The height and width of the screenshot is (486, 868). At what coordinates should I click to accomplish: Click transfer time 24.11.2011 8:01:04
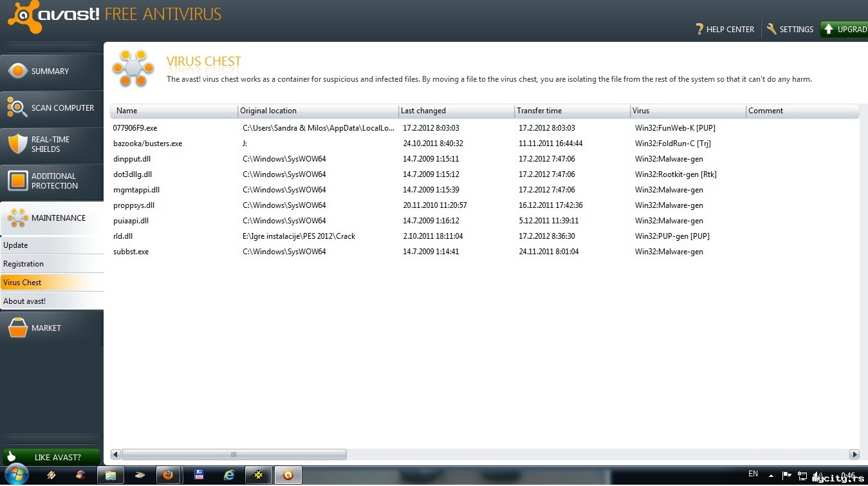(549, 252)
